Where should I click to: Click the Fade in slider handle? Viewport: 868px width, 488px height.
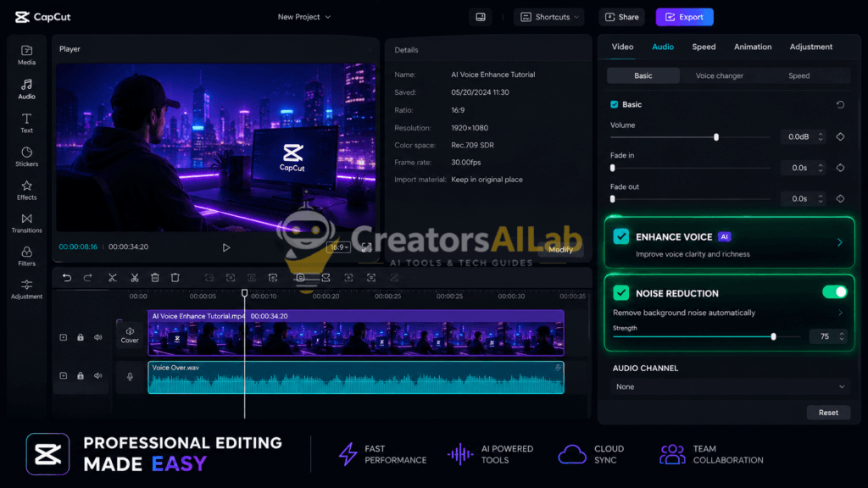click(x=612, y=168)
